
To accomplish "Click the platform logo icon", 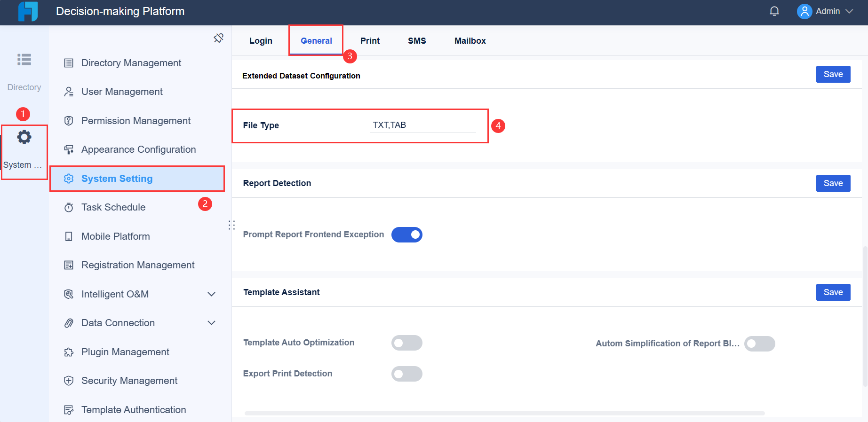I will coord(28,11).
